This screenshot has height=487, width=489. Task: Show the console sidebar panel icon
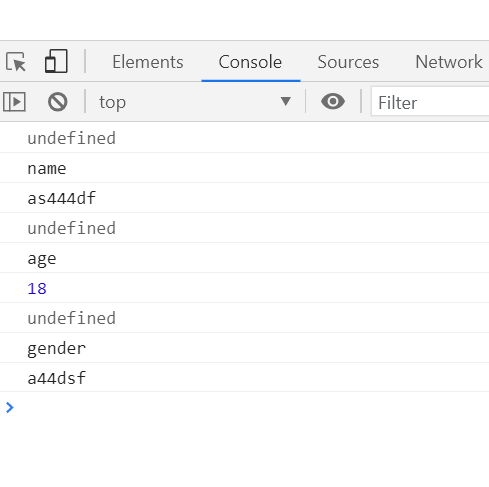(x=14, y=102)
